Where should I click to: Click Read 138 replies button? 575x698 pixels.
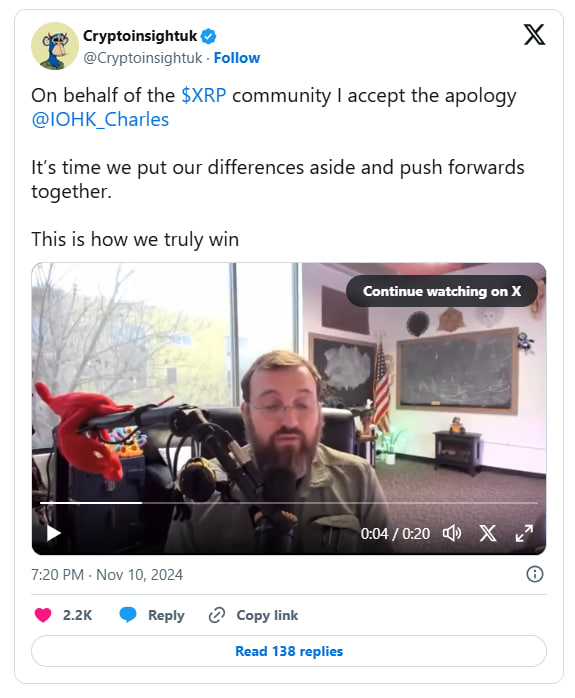pos(289,651)
